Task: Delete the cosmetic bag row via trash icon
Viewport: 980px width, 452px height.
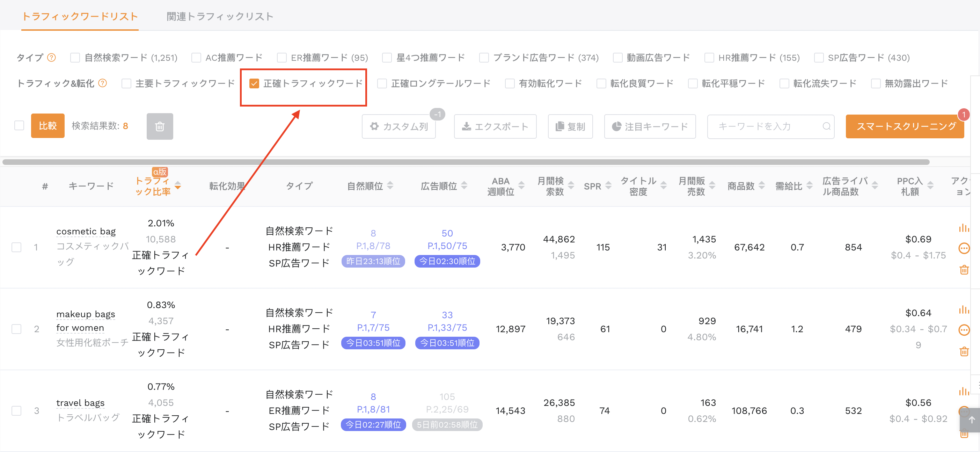Action: (x=964, y=270)
